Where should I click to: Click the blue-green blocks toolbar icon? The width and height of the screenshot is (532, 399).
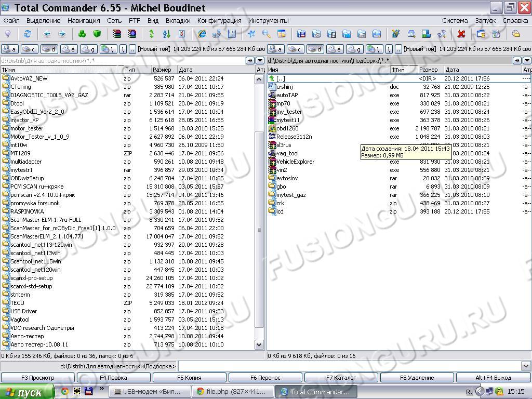point(426,34)
